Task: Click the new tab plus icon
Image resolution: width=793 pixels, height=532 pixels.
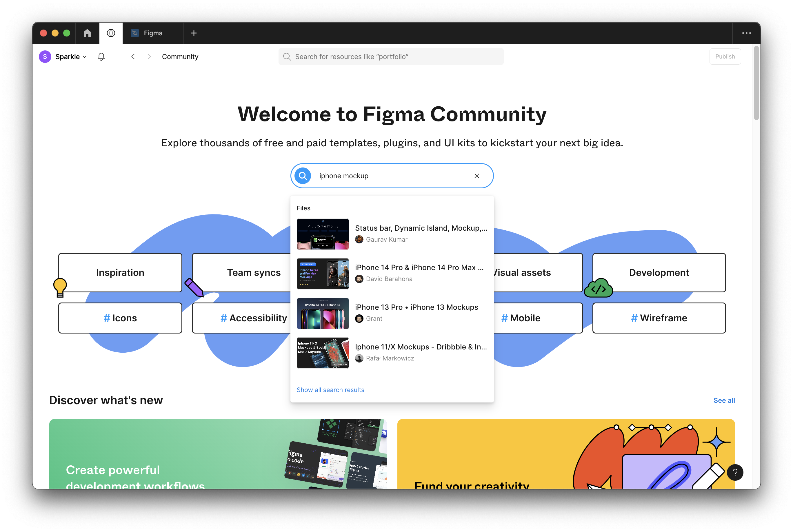Action: [x=194, y=33]
